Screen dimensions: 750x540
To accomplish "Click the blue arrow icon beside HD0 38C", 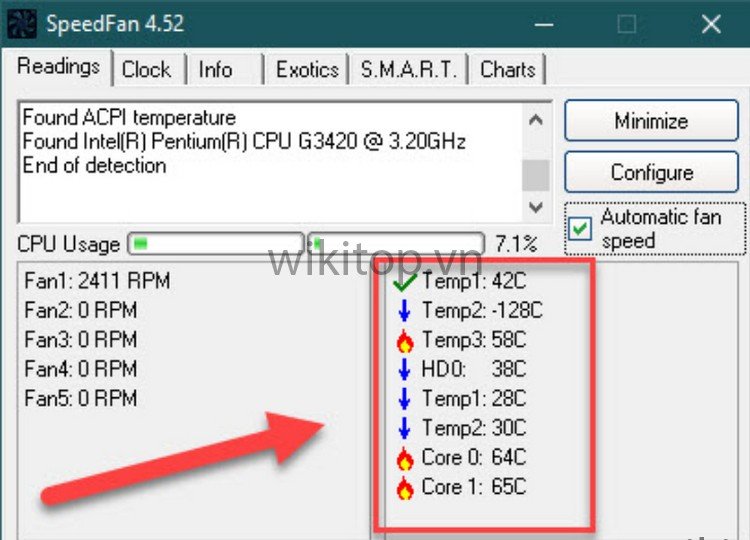I will coord(405,370).
